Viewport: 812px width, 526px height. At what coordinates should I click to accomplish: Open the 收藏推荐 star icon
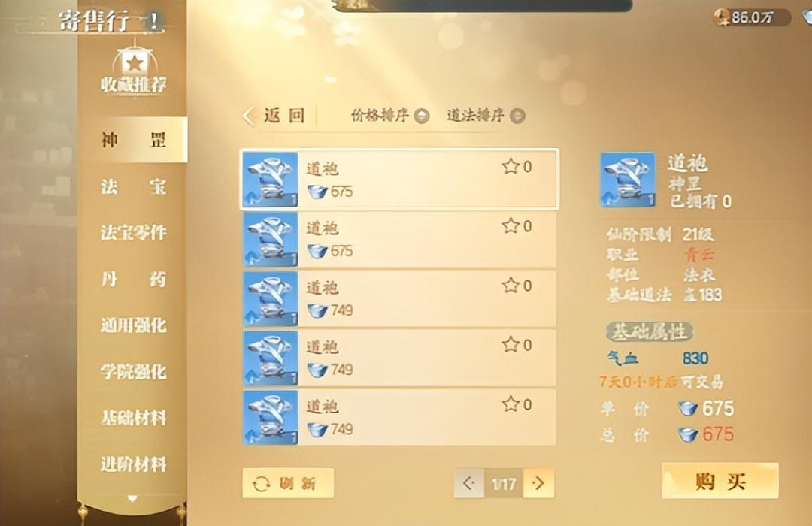point(134,63)
